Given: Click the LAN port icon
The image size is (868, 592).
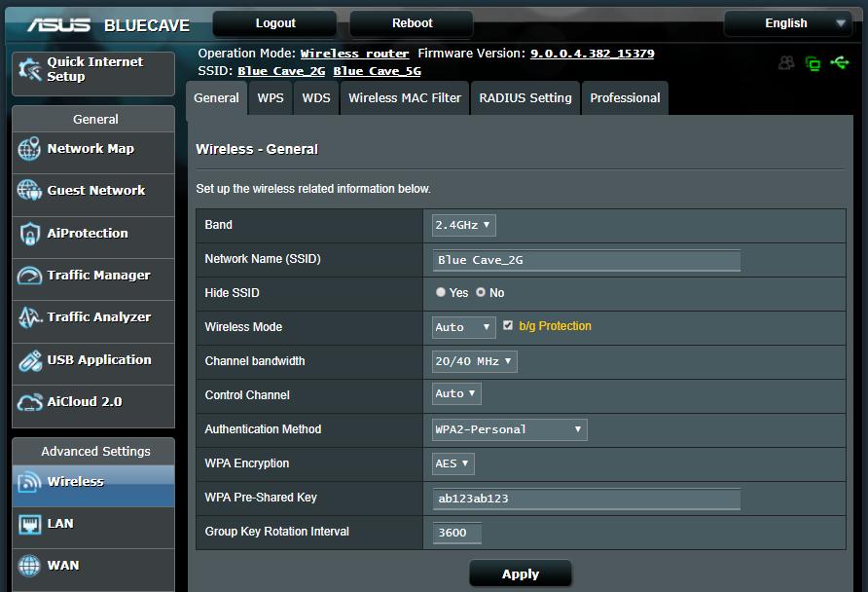Looking at the screenshot, I should (x=29, y=524).
